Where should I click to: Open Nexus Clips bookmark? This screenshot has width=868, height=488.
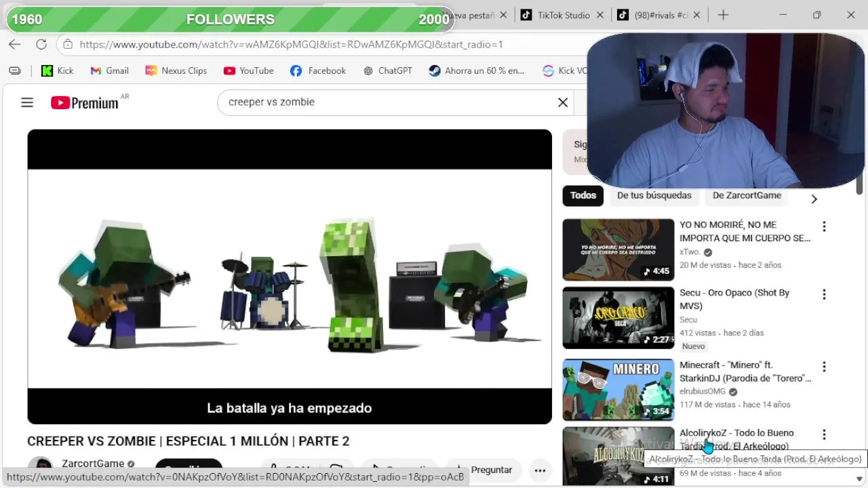point(176,70)
